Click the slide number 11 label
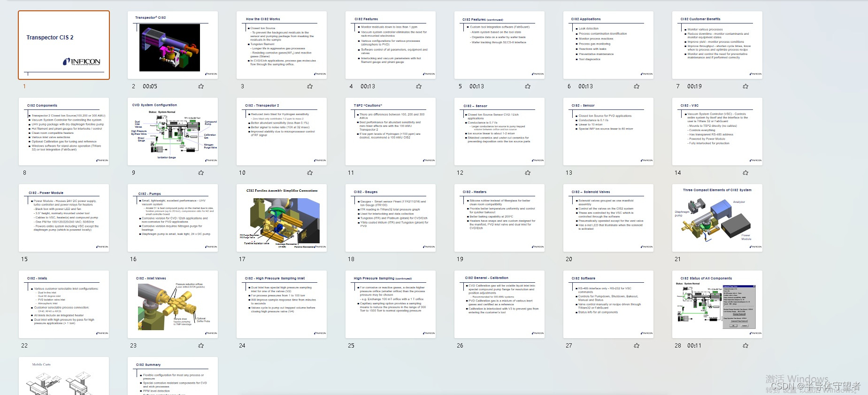Image resolution: width=868 pixels, height=395 pixels. pos(351,173)
